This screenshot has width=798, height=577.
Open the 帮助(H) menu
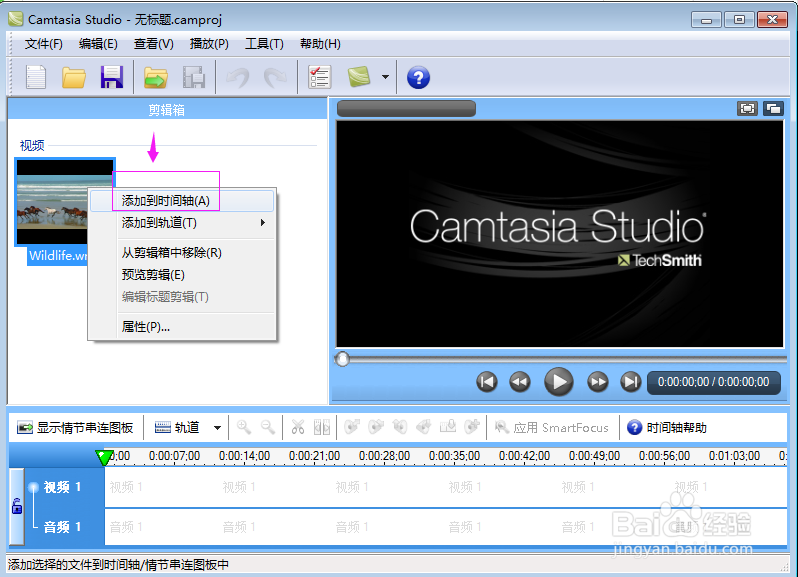click(320, 44)
